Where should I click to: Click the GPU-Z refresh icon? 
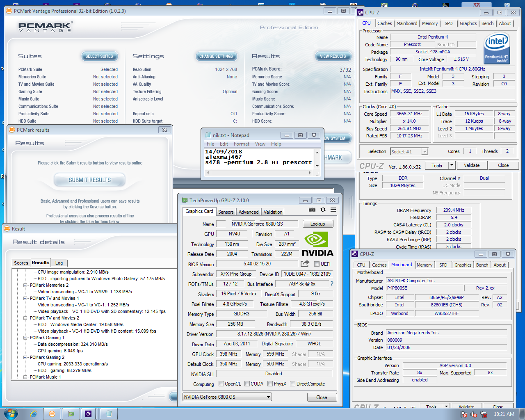coord(323,210)
